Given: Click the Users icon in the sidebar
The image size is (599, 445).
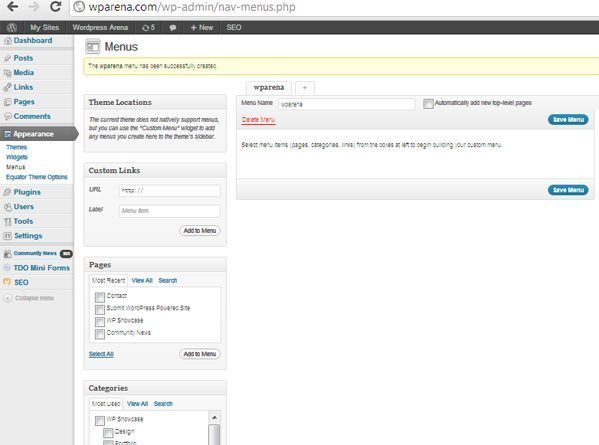Looking at the screenshot, I should [8, 207].
